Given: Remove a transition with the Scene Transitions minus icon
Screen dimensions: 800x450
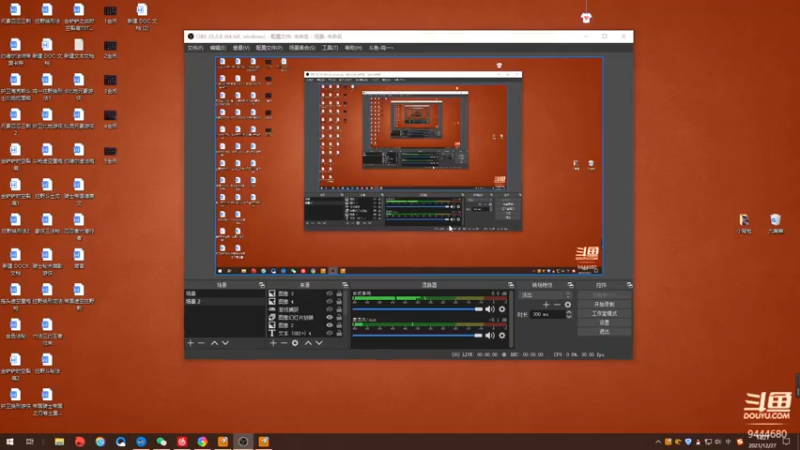Looking at the screenshot, I should click(x=557, y=305).
